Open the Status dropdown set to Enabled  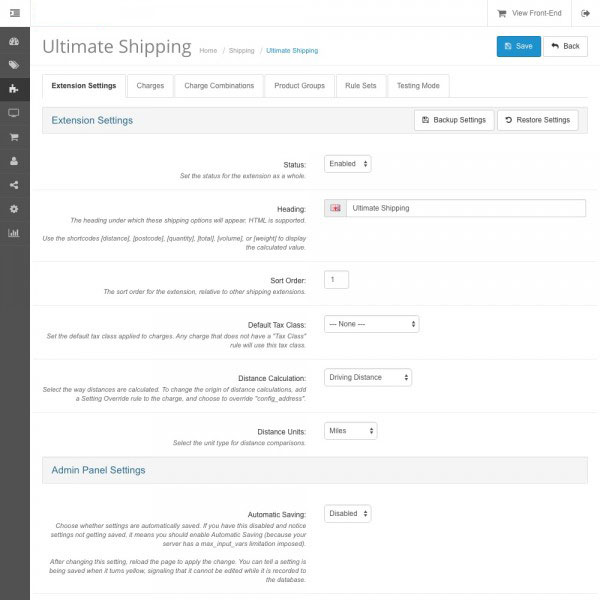tap(348, 163)
